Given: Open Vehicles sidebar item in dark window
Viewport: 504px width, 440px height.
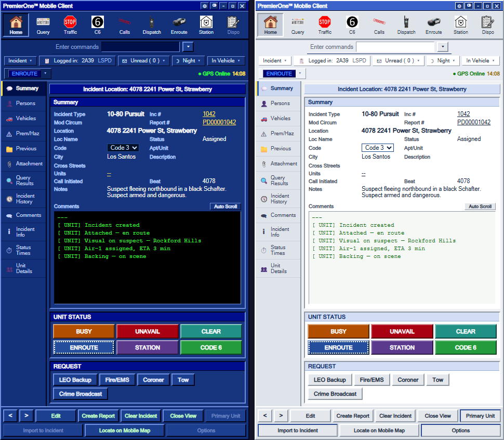Looking at the screenshot, I should point(24,119).
